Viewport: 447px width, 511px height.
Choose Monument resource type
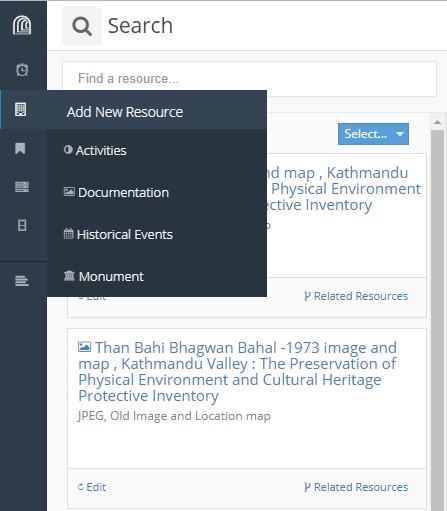click(104, 276)
